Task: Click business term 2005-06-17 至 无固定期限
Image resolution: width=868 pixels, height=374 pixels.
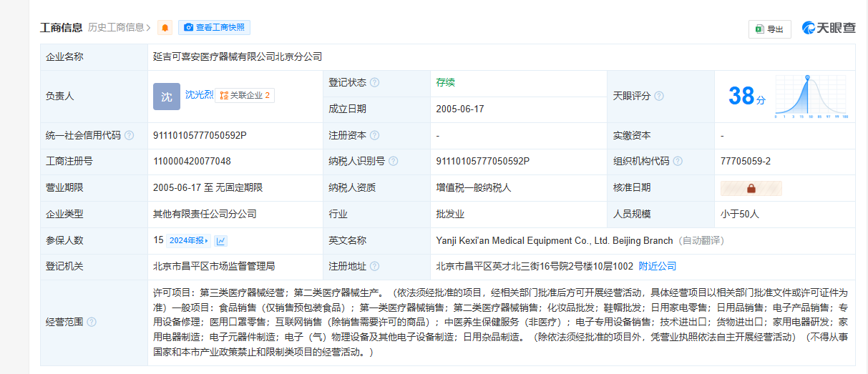Action: coord(208,188)
